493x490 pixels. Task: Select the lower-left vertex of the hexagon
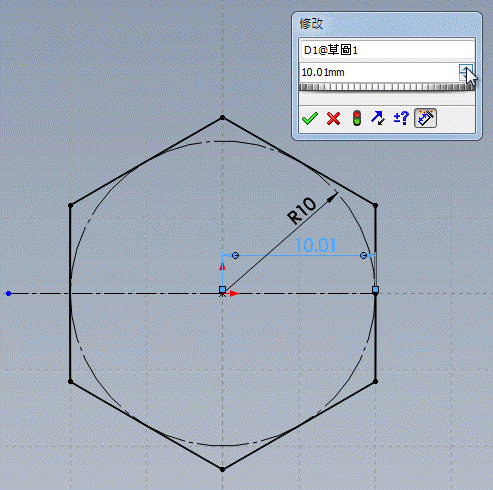pyautogui.click(x=70, y=381)
